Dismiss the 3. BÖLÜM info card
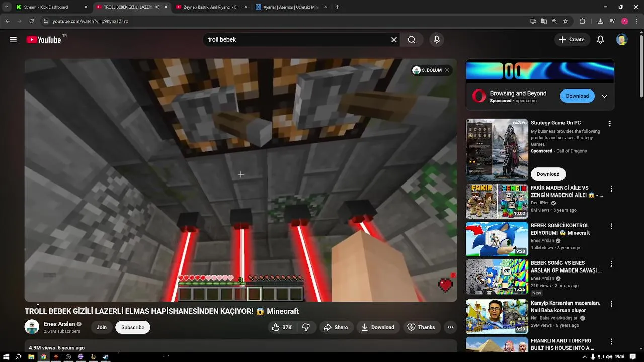Image resolution: width=644 pixels, height=362 pixels. [x=447, y=70]
